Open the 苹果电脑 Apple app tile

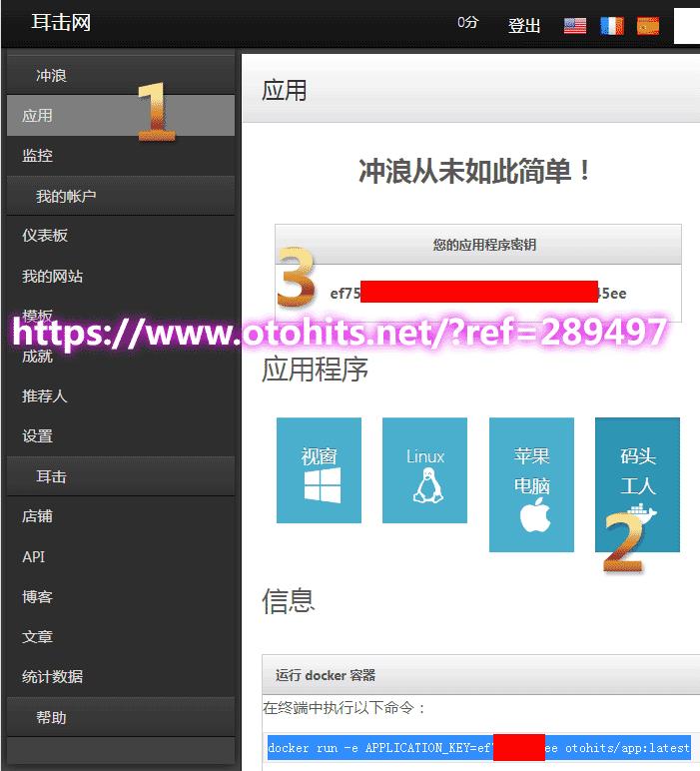pyautogui.click(x=531, y=484)
